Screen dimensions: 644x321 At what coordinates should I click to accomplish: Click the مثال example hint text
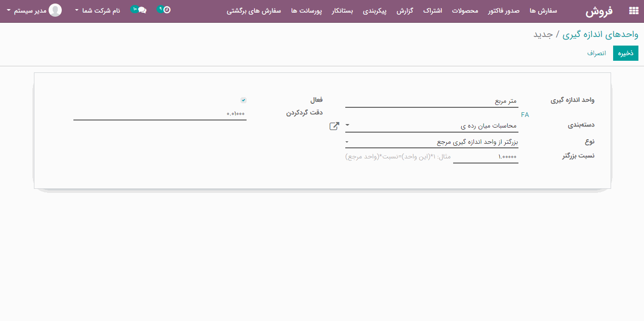pyautogui.click(x=398, y=157)
